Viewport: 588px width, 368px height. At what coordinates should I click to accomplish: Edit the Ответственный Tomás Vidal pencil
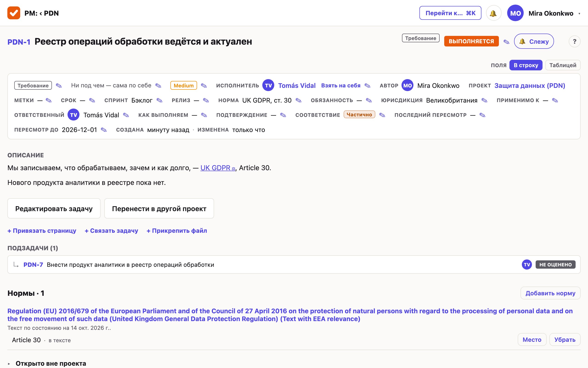[126, 115]
